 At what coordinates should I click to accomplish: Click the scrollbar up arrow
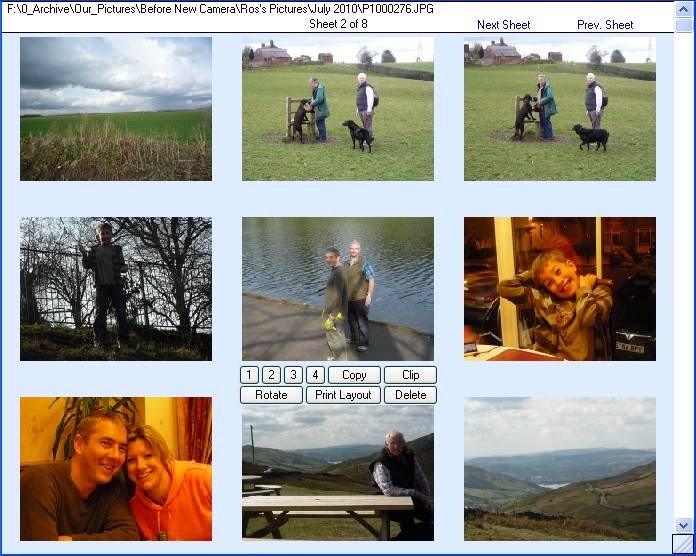click(x=684, y=9)
